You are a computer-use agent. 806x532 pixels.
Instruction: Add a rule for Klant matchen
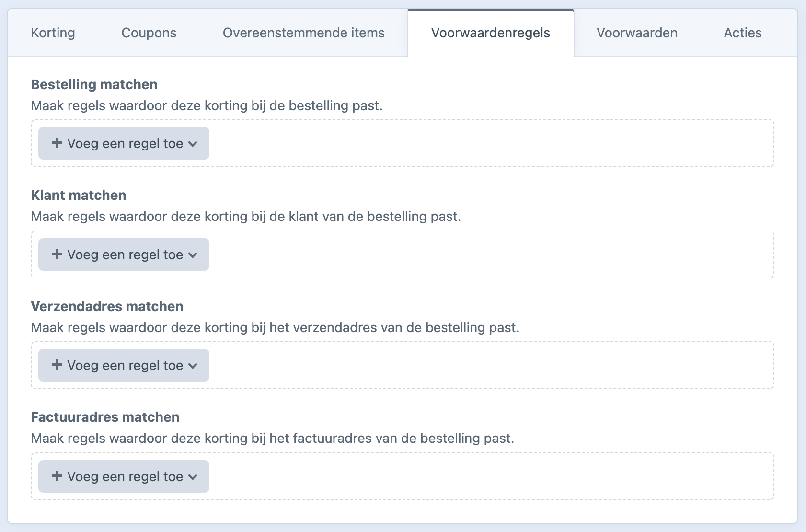point(123,254)
